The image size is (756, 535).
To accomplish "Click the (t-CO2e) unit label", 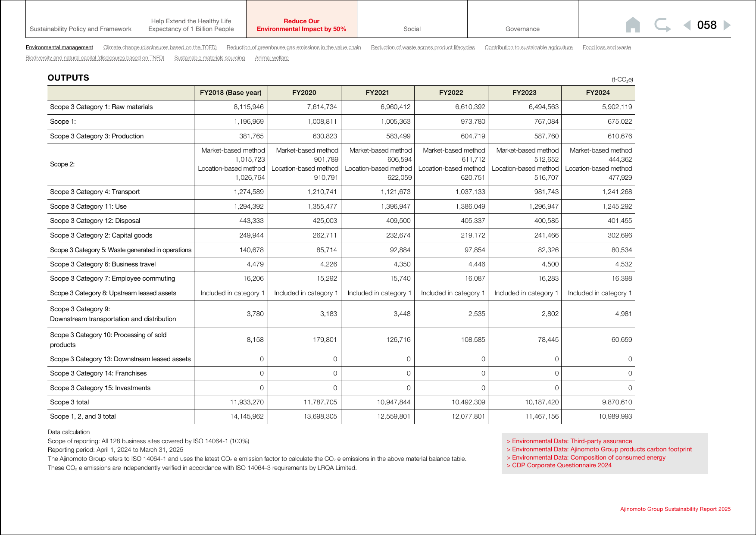I will coord(622,80).
